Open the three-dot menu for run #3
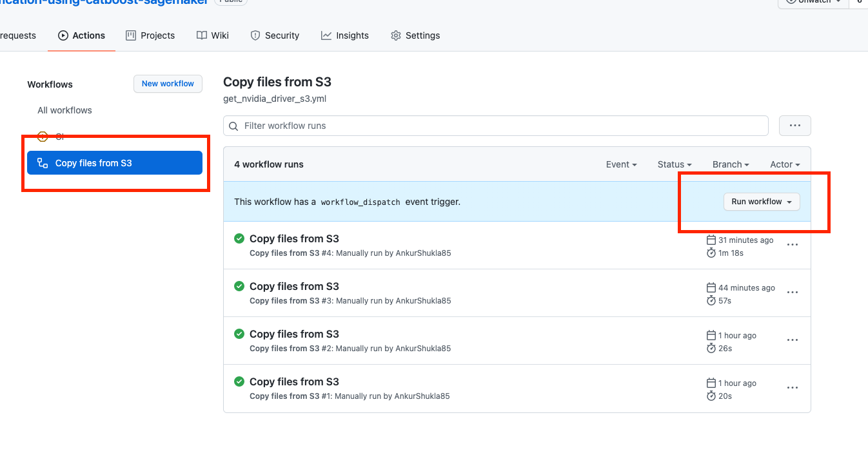The width and height of the screenshot is (868, 453). click(x=793, y=293)
